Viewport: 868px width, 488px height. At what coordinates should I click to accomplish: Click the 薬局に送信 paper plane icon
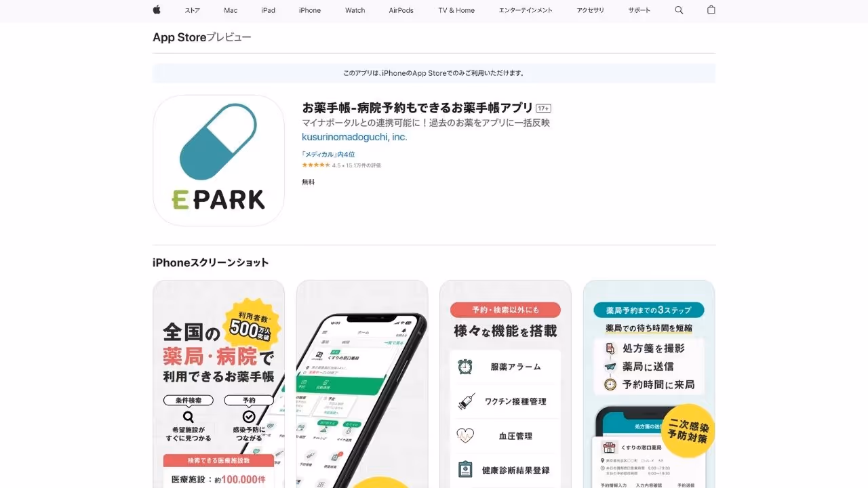click(x=610, y=366)
